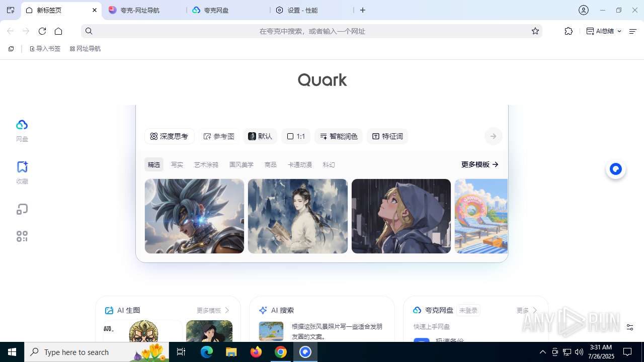Click the address bar search field

click(312, 31)
